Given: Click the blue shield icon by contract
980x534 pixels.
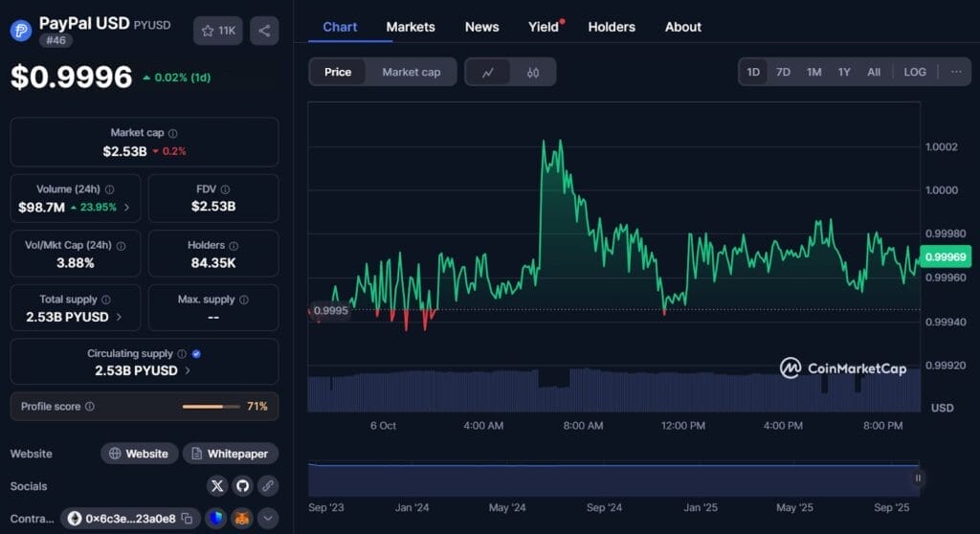Looking at the screenshot, I should [x=217, y=519].
